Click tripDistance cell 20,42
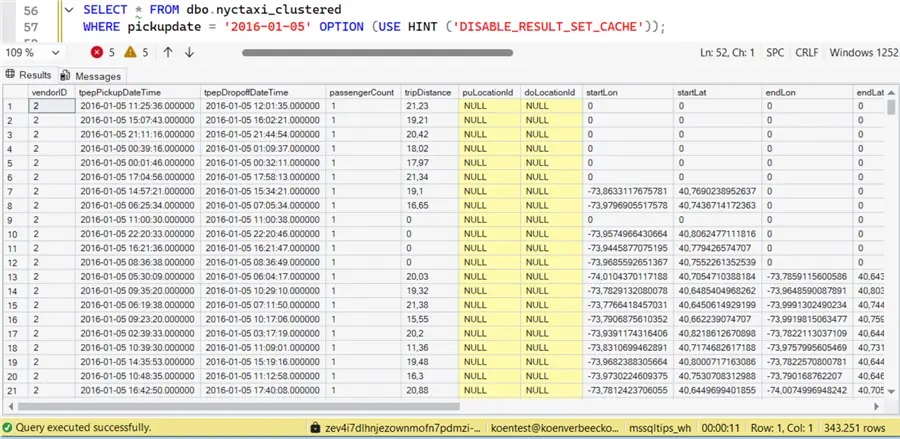900x439 pixels. (x=430, y=134)
